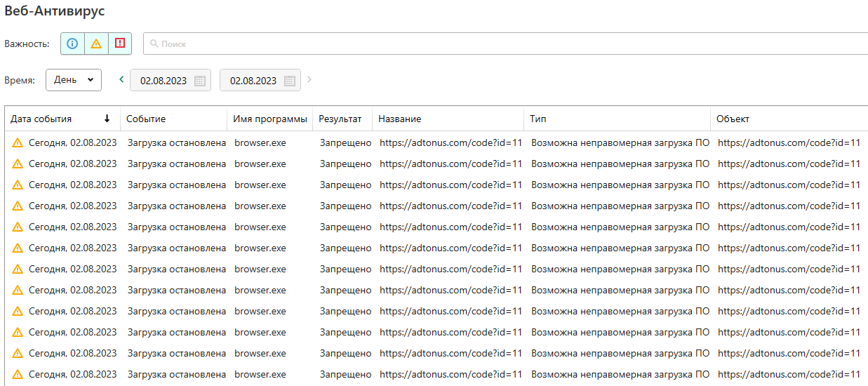Image resolution: width=868 pixels, height=386 pixels.
Task: Sort by Событие column header
Action: tap(146, 119)
